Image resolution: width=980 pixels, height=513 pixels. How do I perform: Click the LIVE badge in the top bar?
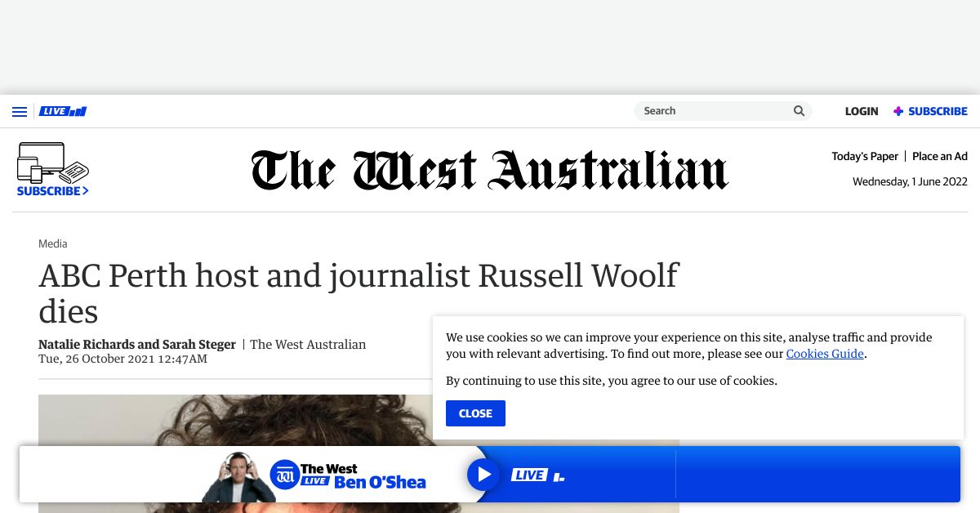click(62, 111)
